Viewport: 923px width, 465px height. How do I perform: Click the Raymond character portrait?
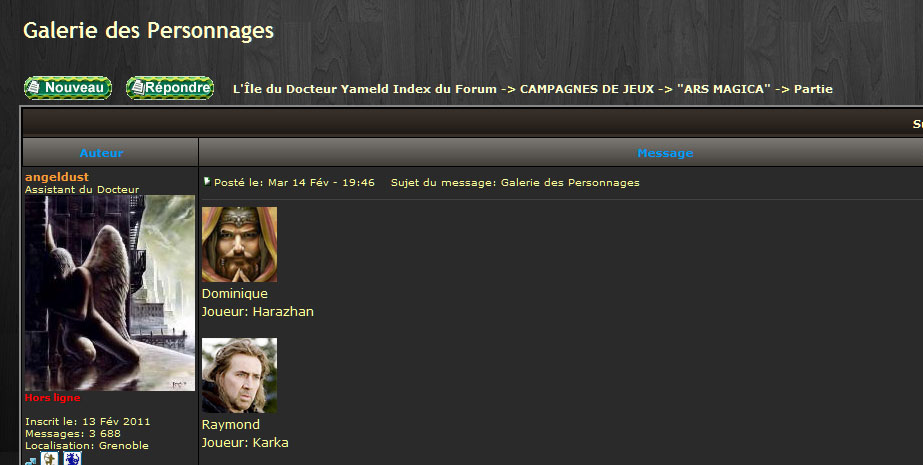click(239, 375)
